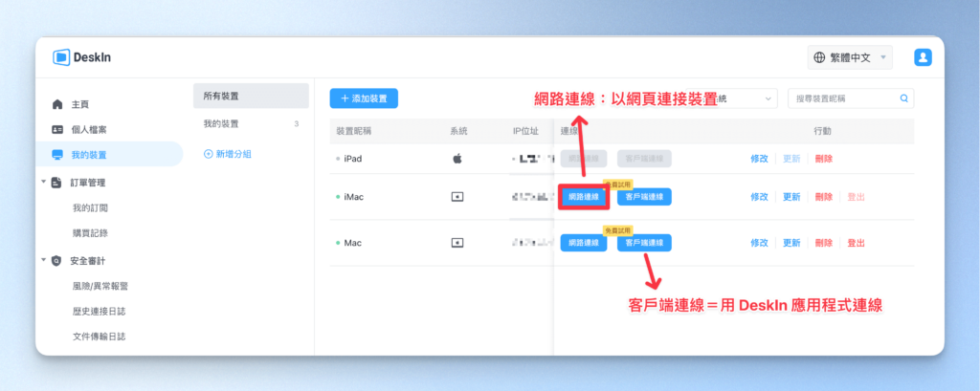The height and width of the screenshot is (391, 980).
Task: Click 網路連線 button for Mac
Action: click(x=584, y=243)
